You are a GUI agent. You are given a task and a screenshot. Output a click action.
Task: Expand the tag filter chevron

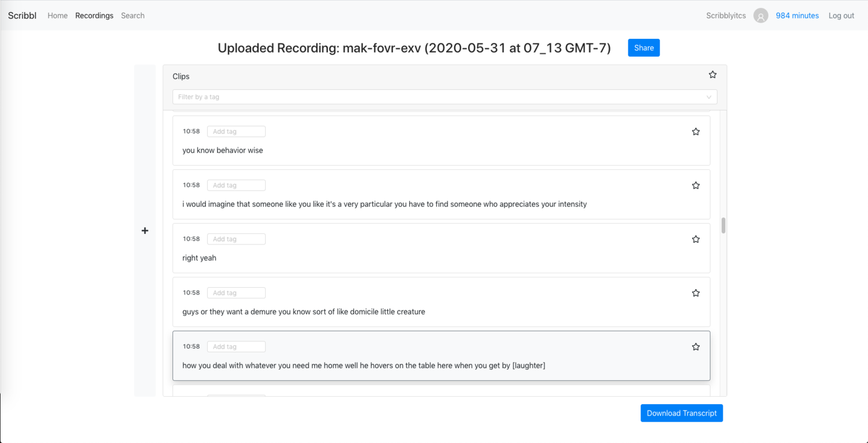tap(709, 97)
